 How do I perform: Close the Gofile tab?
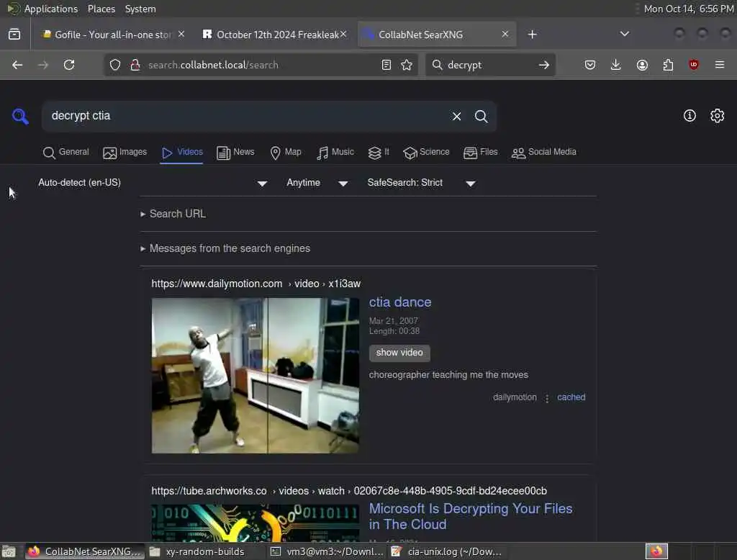(x=181, y=35)
